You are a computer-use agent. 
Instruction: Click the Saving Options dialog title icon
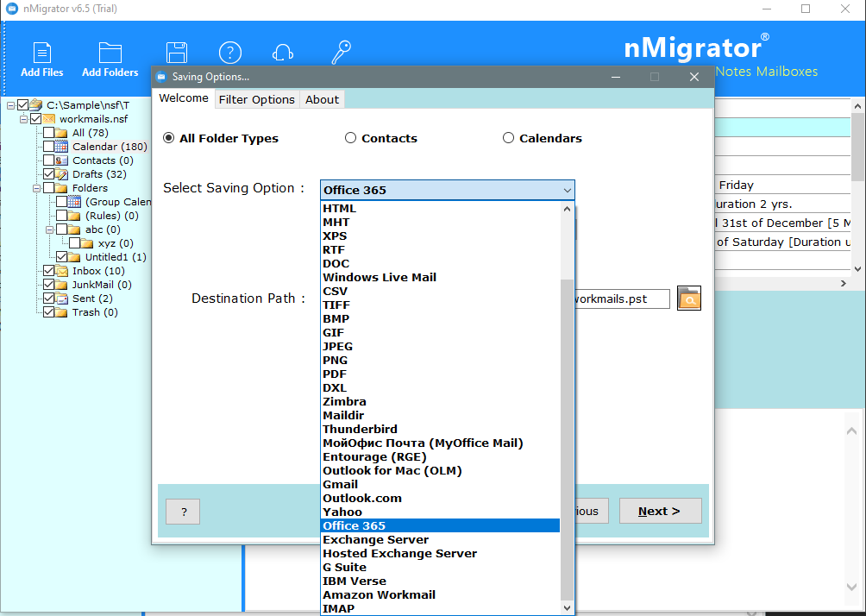point(160,76)
